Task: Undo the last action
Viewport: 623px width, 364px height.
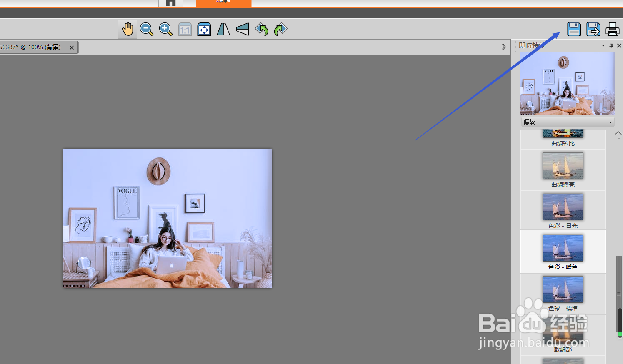Action: (x=262, y=29)
